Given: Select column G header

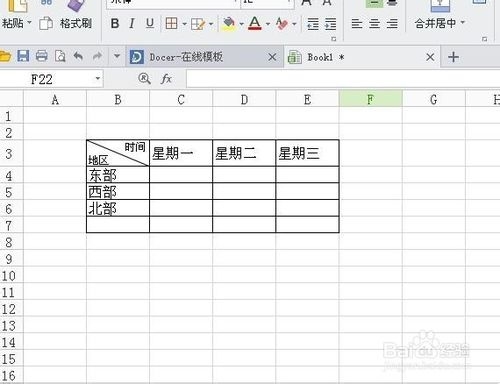Looking at the screenshot, I should point(434,99).
